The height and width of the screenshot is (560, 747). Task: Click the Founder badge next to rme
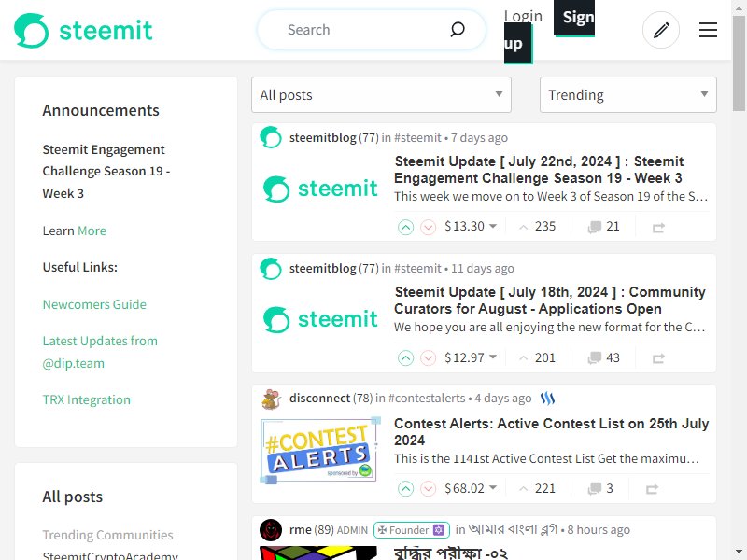[x=412, y=530]
